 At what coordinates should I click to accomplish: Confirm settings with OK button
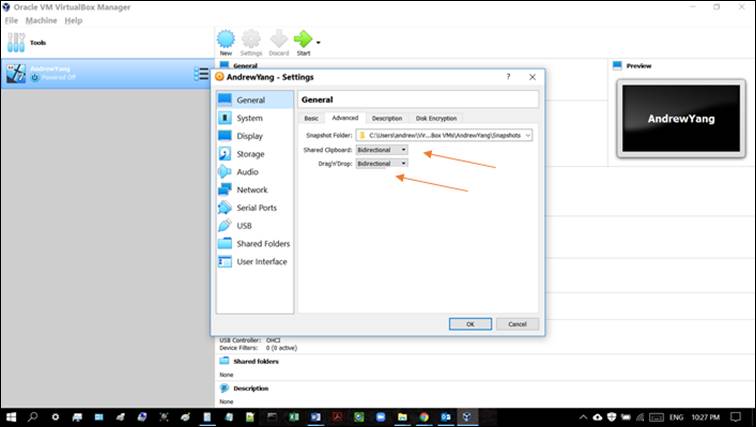(x=471, y=324)
